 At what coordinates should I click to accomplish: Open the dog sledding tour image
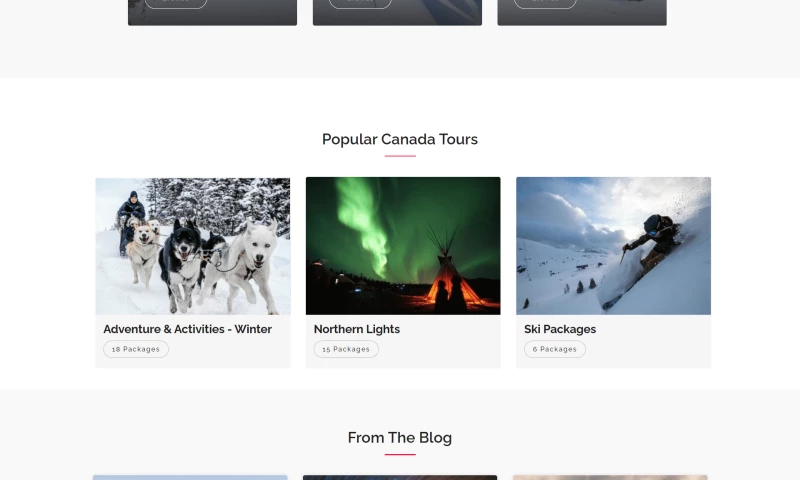(193, 246)
